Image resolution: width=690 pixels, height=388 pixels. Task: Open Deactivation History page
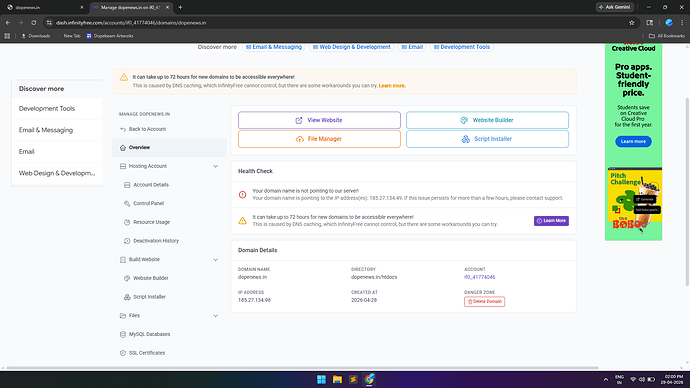coord(156,241)
